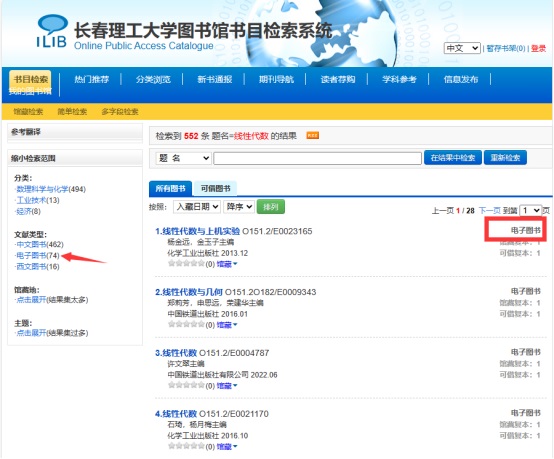This screenshot has width=554, height=459.
Task: Click the green 排列 sort button
Action: coord(271,207)
